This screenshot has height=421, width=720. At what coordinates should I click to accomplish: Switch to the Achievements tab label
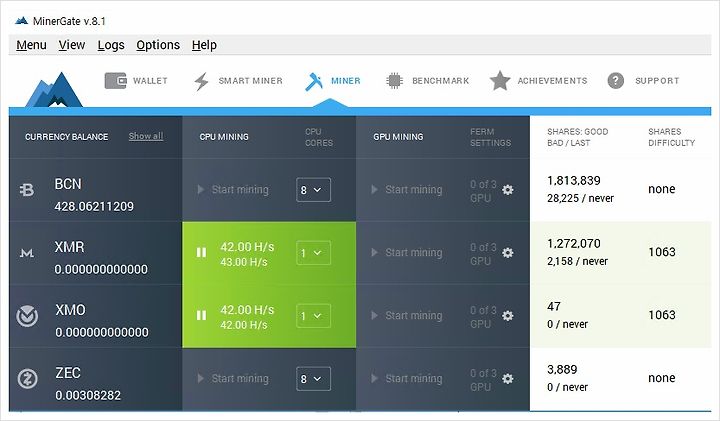tap(552, 81)
